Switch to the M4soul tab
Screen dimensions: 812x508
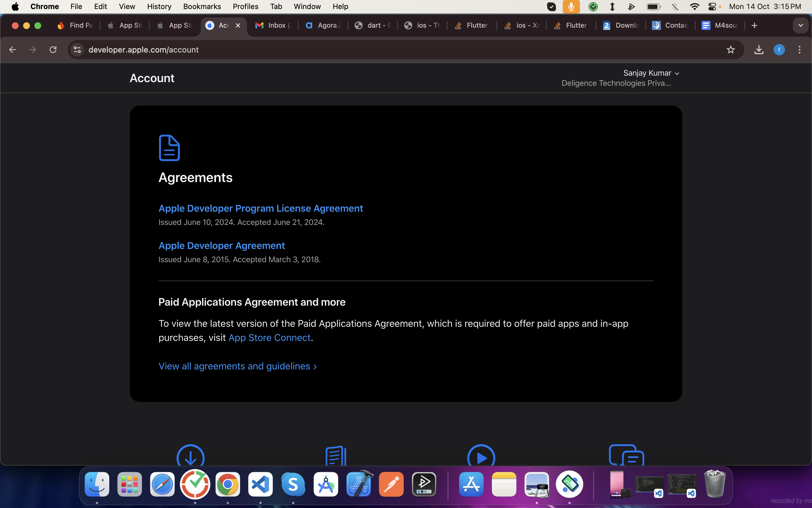pos(720,25)
